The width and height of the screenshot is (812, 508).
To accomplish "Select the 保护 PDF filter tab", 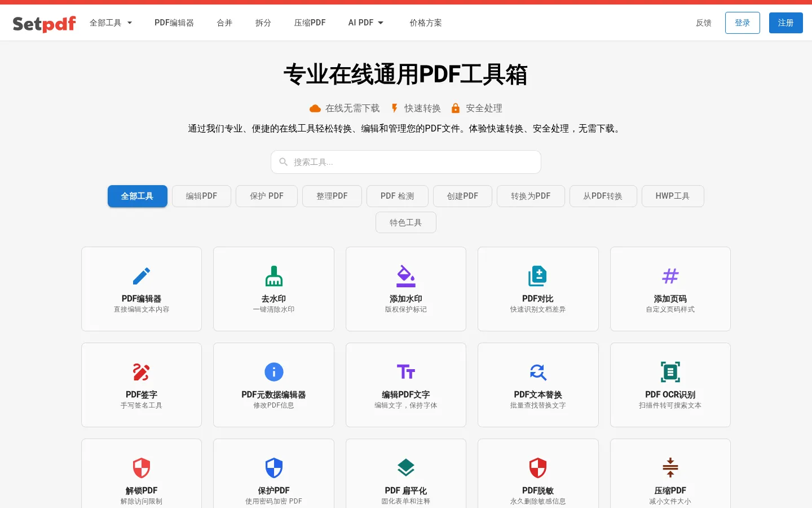I will 267,196.
